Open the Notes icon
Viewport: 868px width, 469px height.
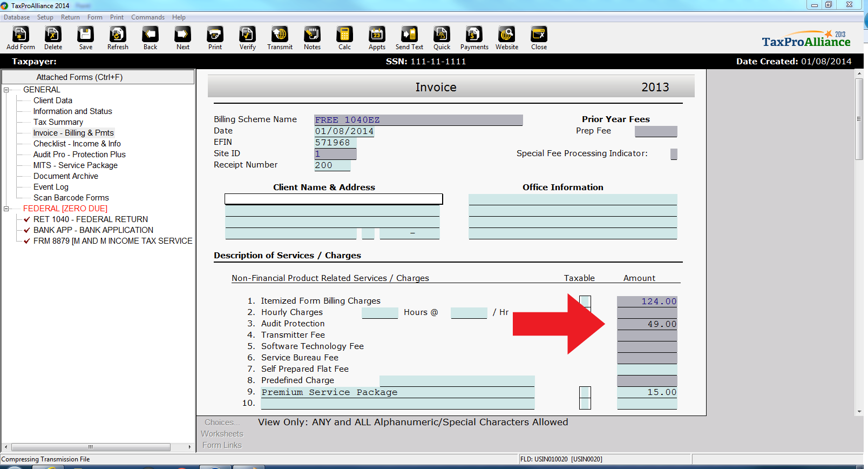tap(312, 38)
